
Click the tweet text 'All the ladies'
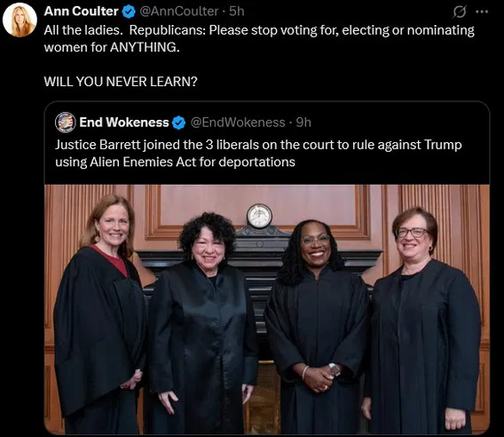83,30
